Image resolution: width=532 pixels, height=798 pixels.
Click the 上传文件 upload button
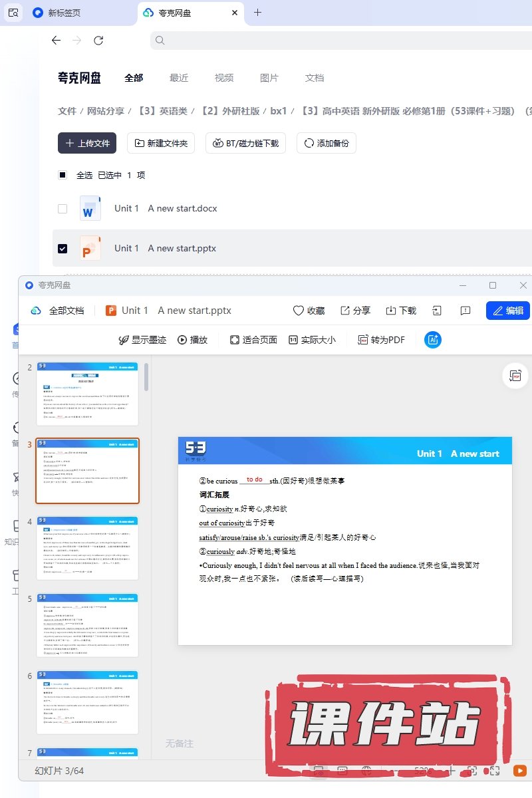87,143
